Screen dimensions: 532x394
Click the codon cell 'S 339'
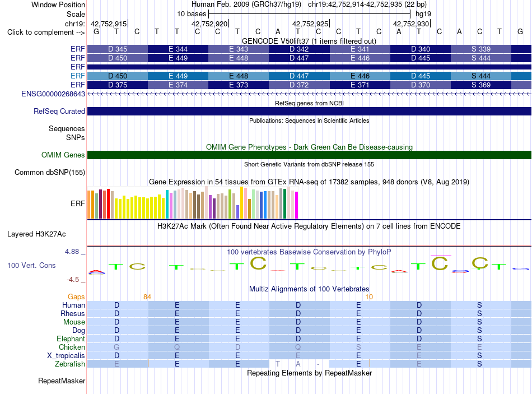[x=481, y=49]
